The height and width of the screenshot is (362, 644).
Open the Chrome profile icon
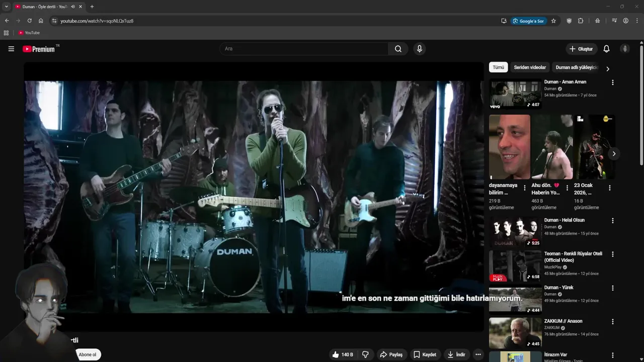point(625,21)
